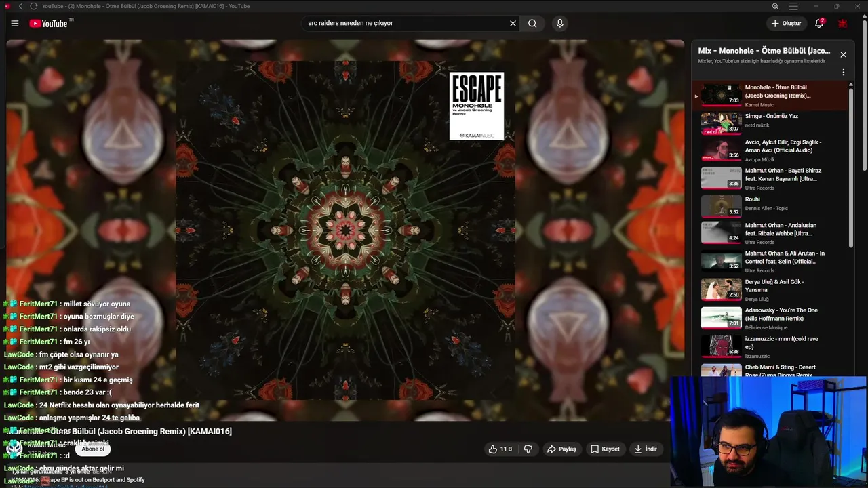Play Derya Uluğ & Asil Gök Yansıma
This screenshot has width=868, height=488.
tap(770, 289)
